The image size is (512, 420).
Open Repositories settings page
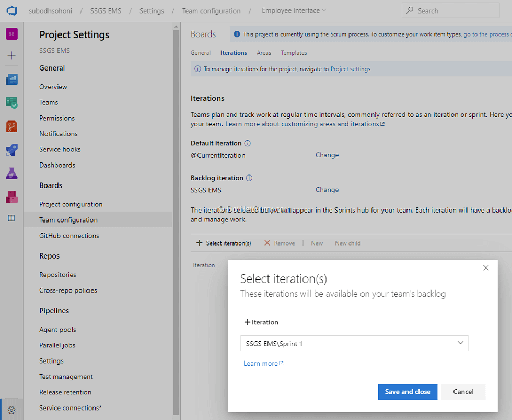point(57,275)
